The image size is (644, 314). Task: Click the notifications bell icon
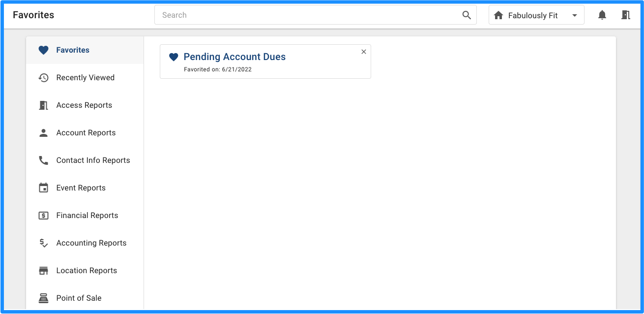602,15
